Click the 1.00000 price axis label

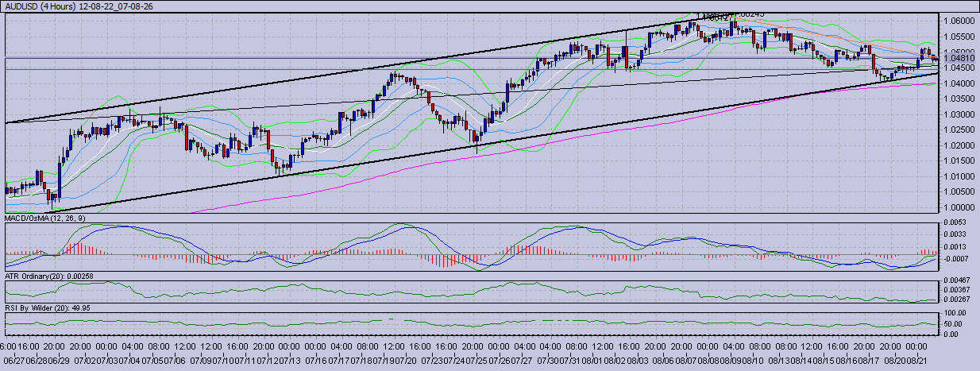click(957, 207)
